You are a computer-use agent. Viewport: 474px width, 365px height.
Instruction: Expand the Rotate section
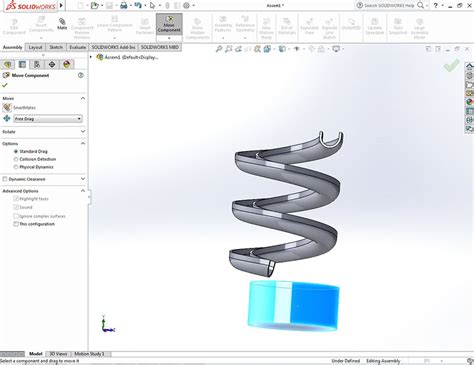click(x=83, y=132)
